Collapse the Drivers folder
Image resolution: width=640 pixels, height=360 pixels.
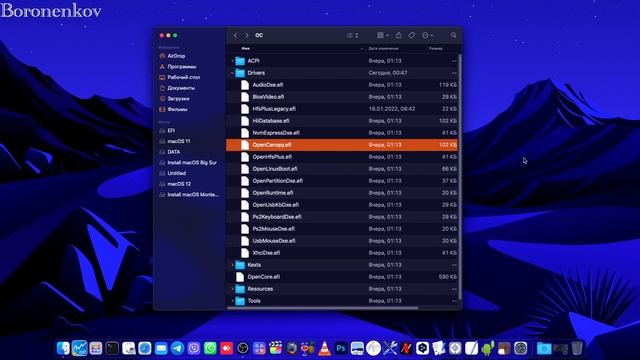[x=233, y=73]
